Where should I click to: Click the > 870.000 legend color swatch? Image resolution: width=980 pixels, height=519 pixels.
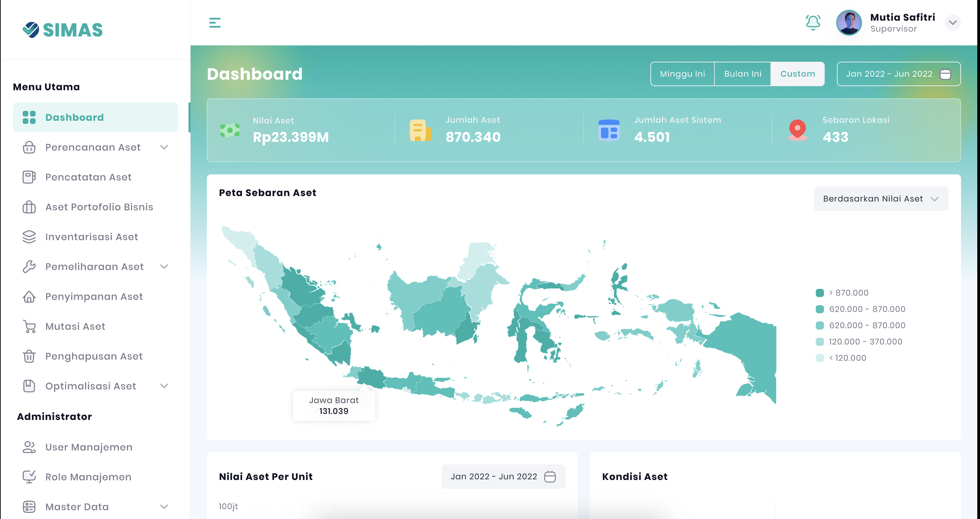[820, 293]
